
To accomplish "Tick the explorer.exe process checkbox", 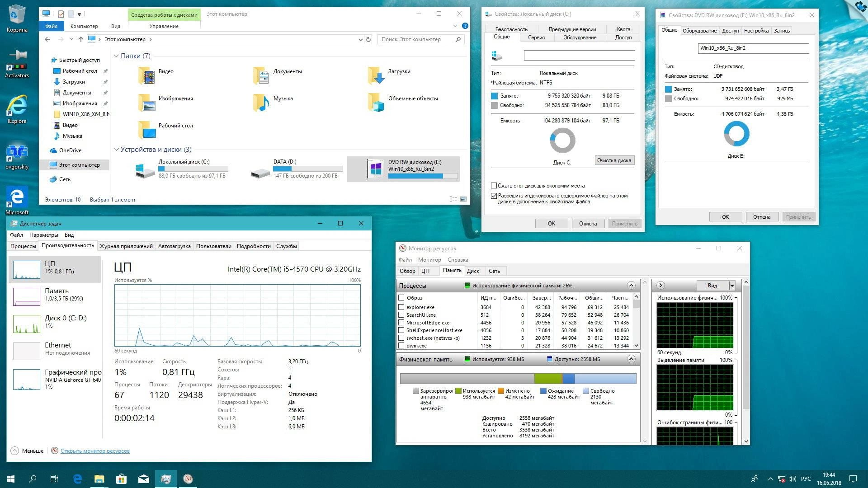I will [x=401, y=307].
